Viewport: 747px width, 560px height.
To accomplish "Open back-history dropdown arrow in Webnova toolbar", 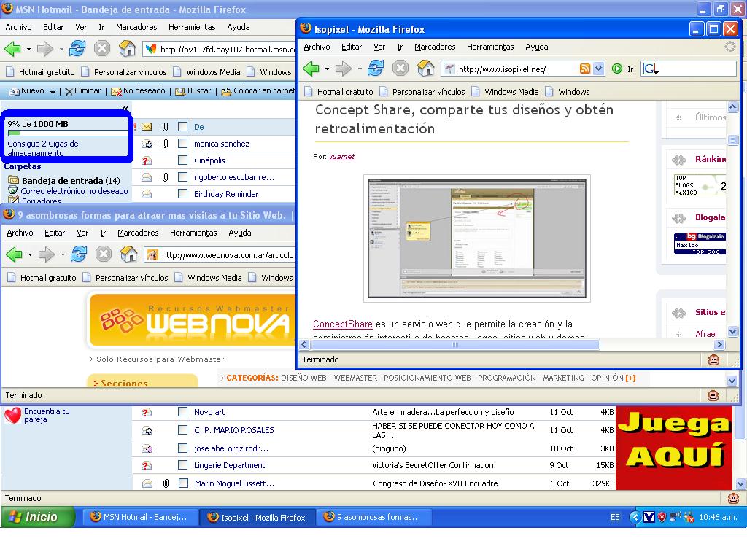I will (30, 254).
